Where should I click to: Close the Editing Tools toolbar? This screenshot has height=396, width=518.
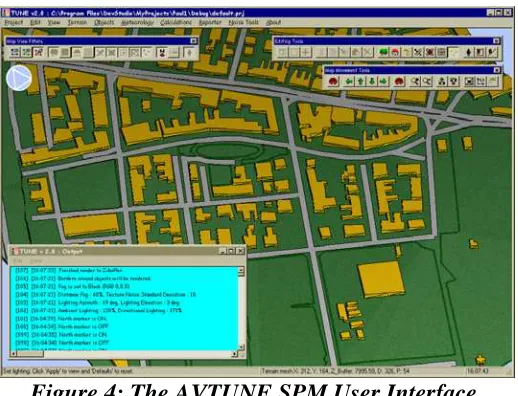(496, 41)
